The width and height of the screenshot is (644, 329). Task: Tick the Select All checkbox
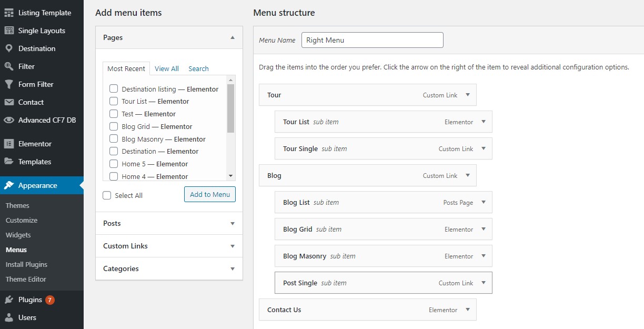[107, 195]
